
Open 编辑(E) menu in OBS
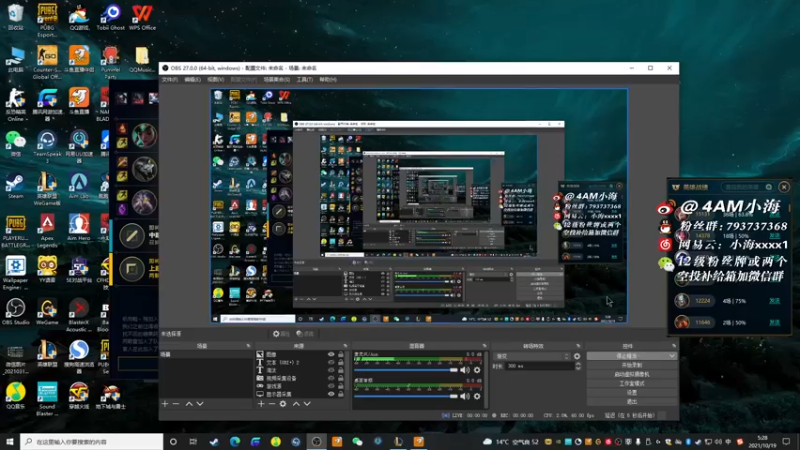pyautogui.click(x=192, y=80)
